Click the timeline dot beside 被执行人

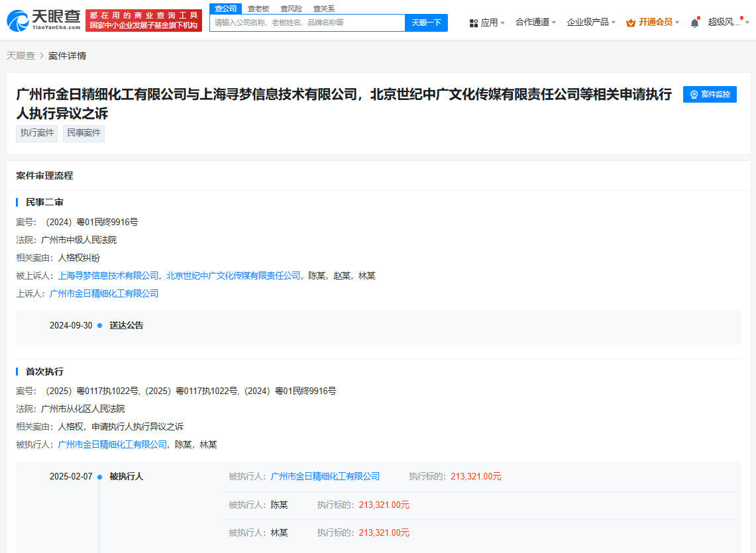(99, 476)
